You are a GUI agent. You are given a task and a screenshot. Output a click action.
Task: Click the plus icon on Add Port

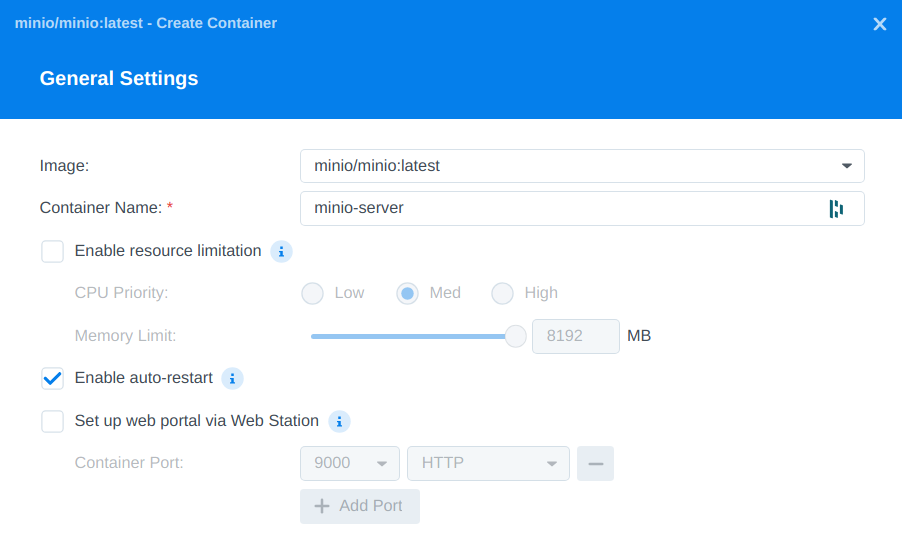(x=322, y=506)
